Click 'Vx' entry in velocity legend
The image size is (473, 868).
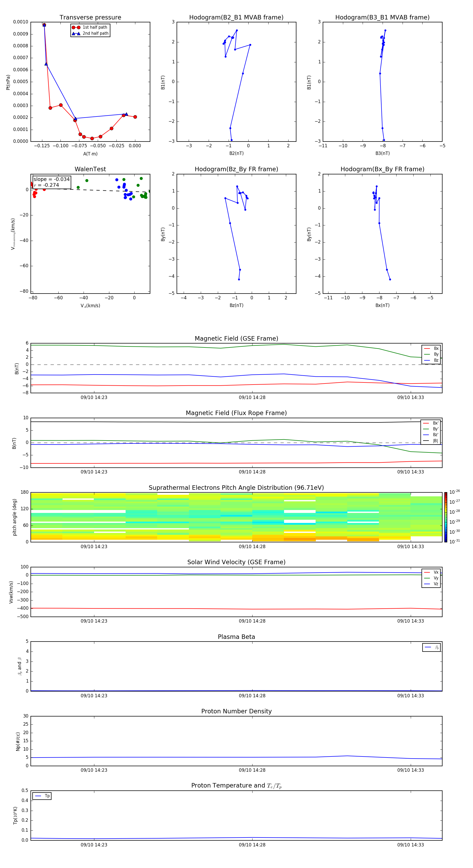coord(431,572)
